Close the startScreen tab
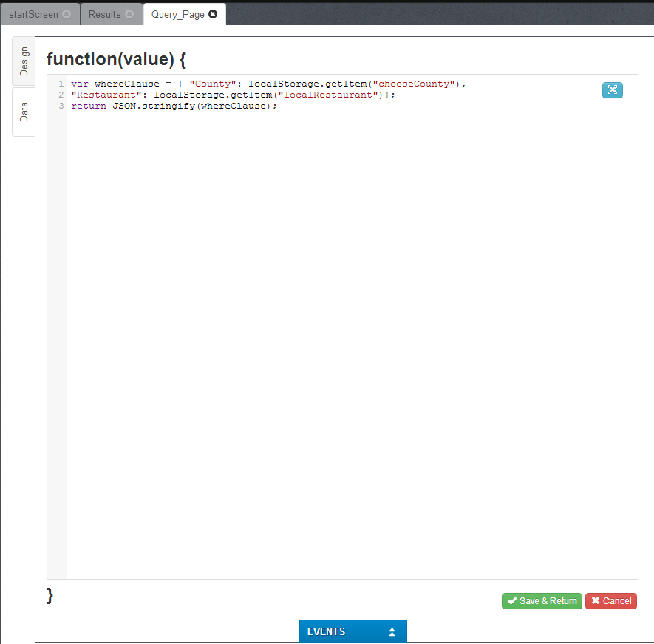Viewport: 654px width, 644px height. coord(67,14)
